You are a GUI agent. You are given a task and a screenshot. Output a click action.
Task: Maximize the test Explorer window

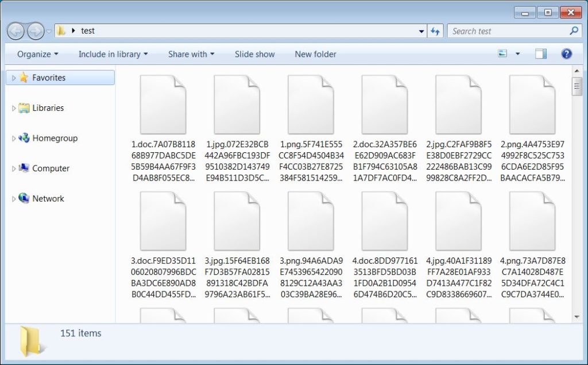tap(547, 13)
